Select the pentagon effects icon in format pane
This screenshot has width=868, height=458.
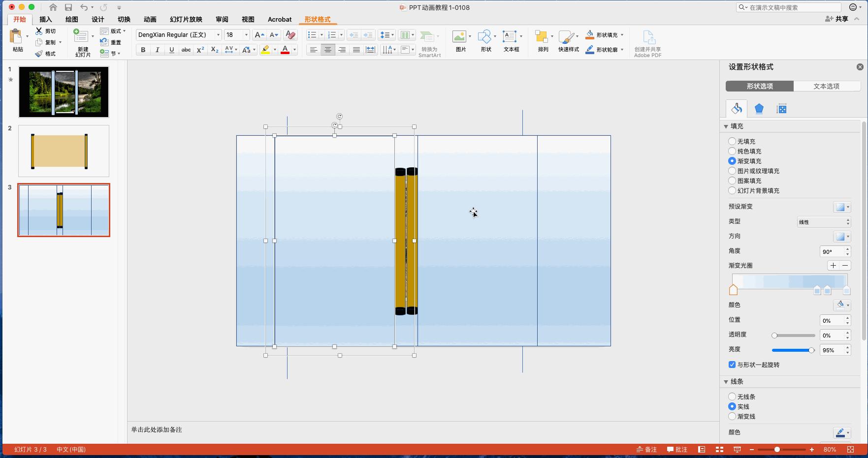click(759, 109)
